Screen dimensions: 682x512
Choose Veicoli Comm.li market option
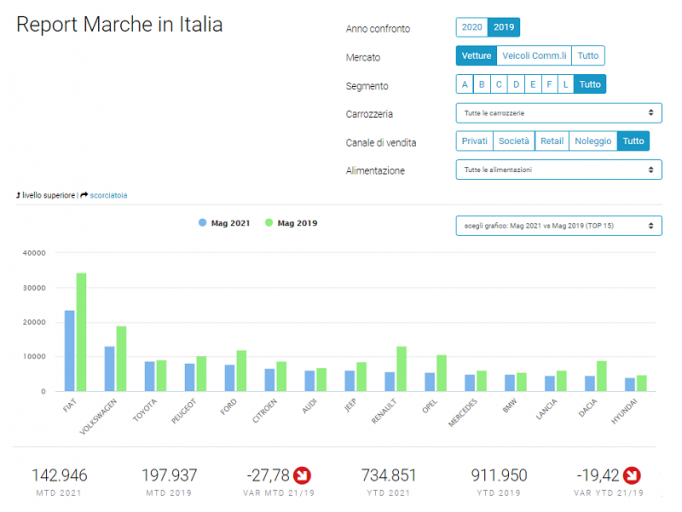pos(534,56)
